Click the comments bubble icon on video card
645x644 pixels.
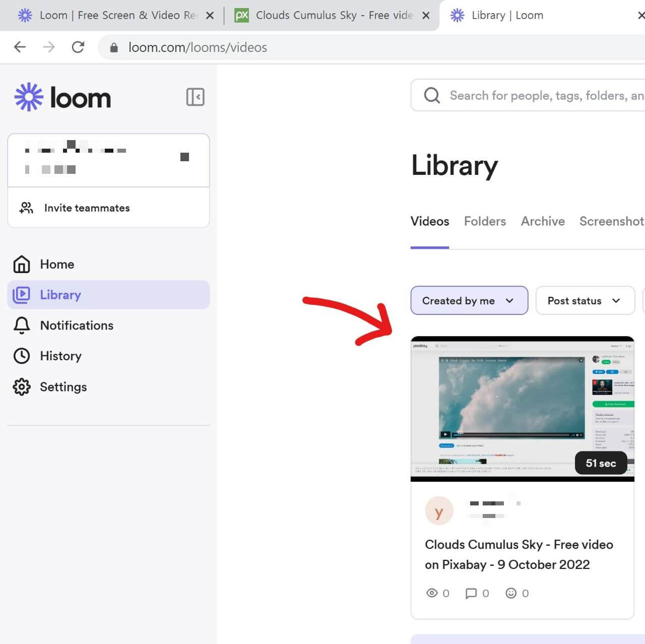[471, 593]
